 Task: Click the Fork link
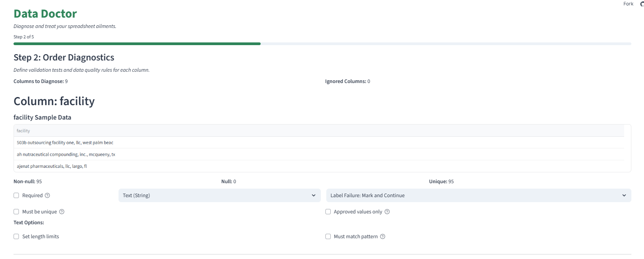point(628,4)
